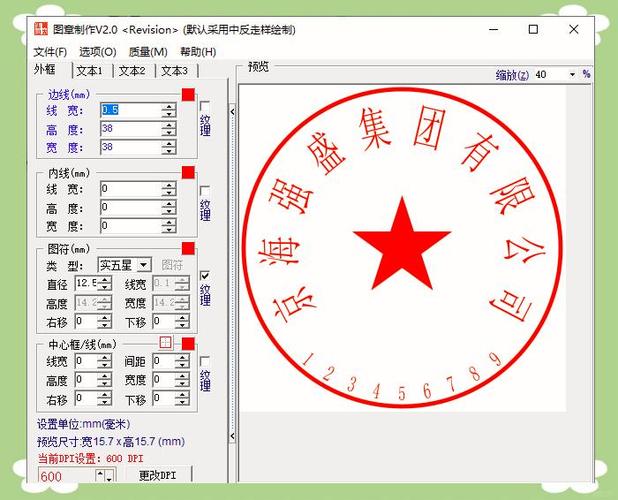This screenshot has width=618, height=500.
Task: Click the red star in seal preview
Action: (402, 244)
